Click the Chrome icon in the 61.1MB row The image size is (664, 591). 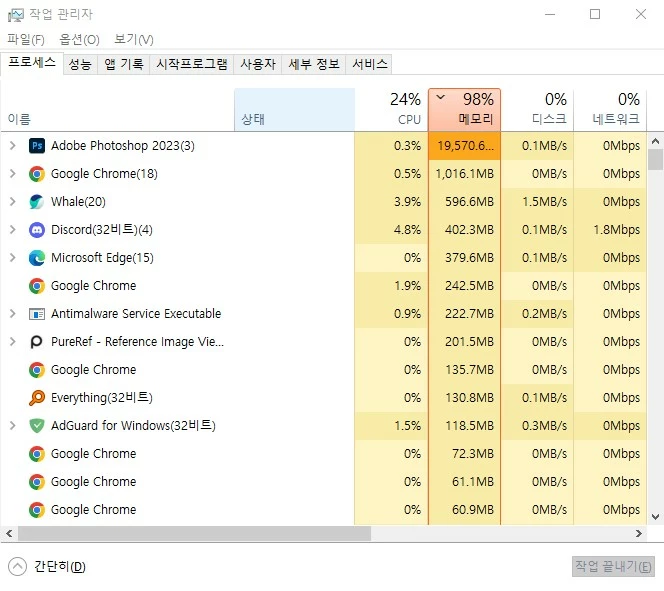coord(37,482)
